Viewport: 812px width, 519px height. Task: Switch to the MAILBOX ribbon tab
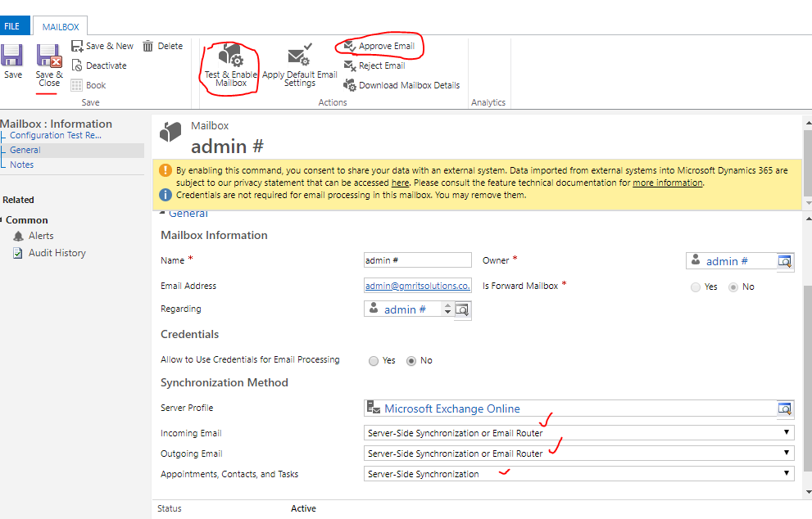coord(61,27)
